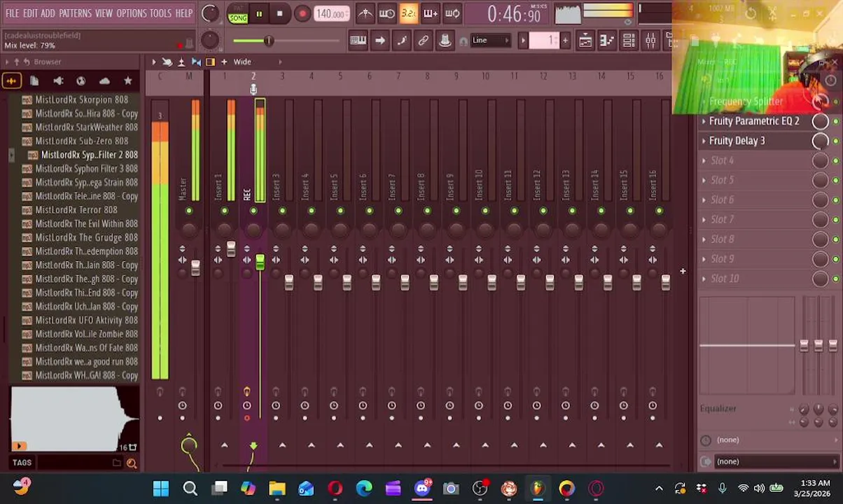Open the playlist view icon
This screenshot has width=843, height=504.
point(585,41)
